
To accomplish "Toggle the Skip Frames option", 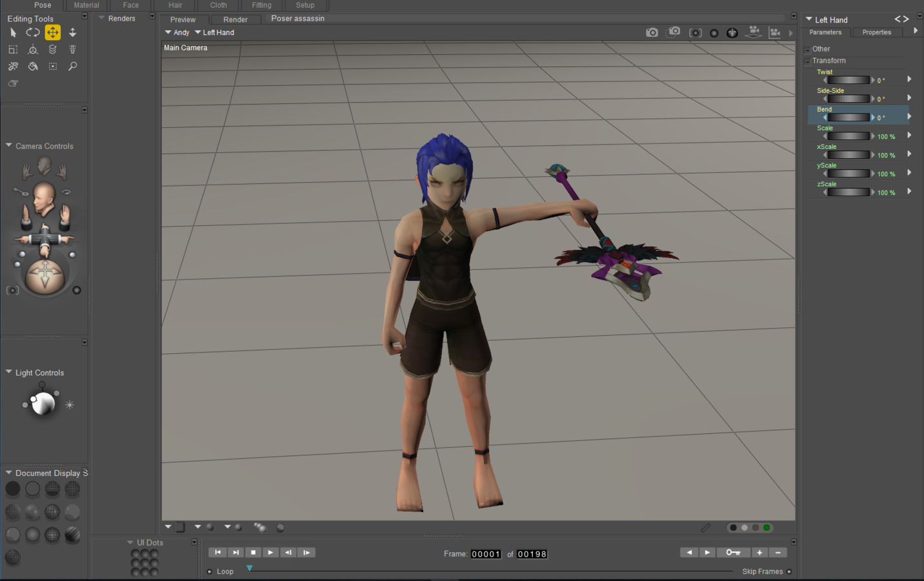I will click(x=789, y=571).
